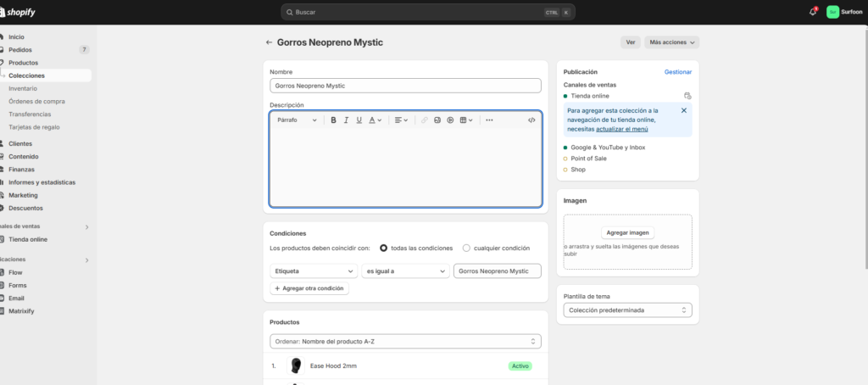Open the text color picker in the editor
Screen dimensions: 868x385
click(x=375, y=120)
